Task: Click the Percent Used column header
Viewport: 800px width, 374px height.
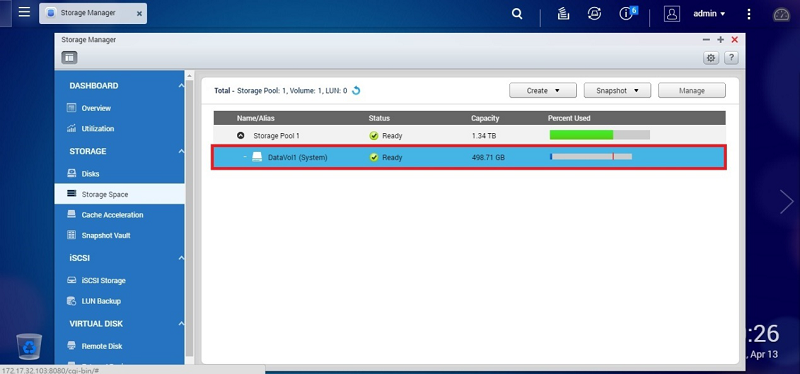Action: (x=569, y=118)
